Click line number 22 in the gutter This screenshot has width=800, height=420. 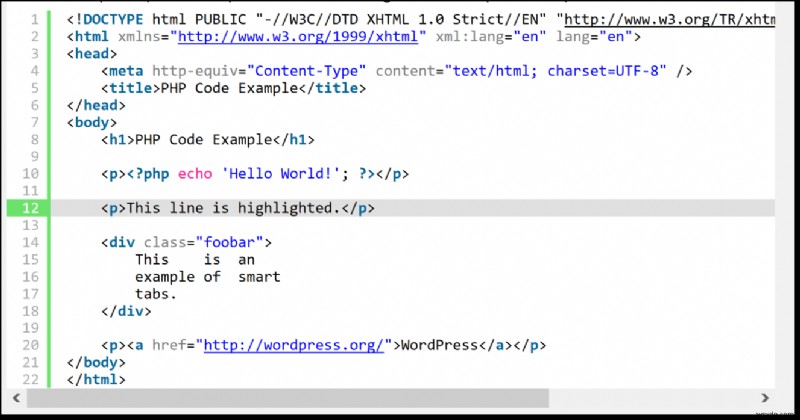click(x=30, y=380)
